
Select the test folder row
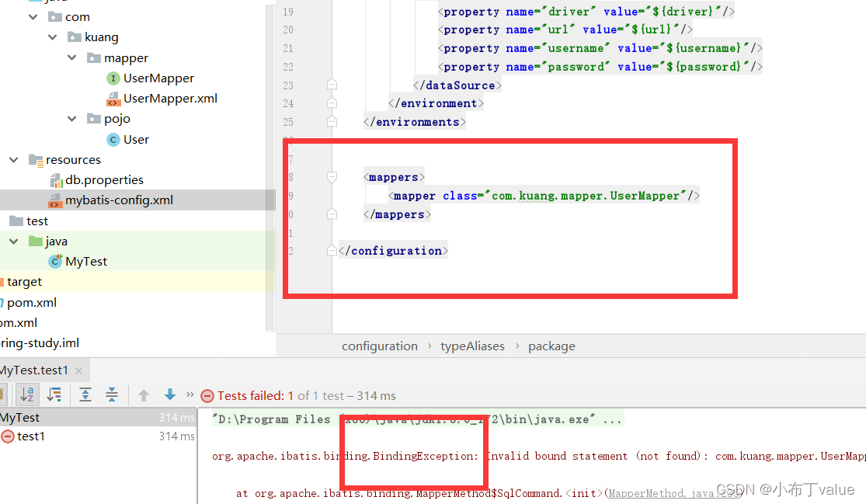[137, 221]
